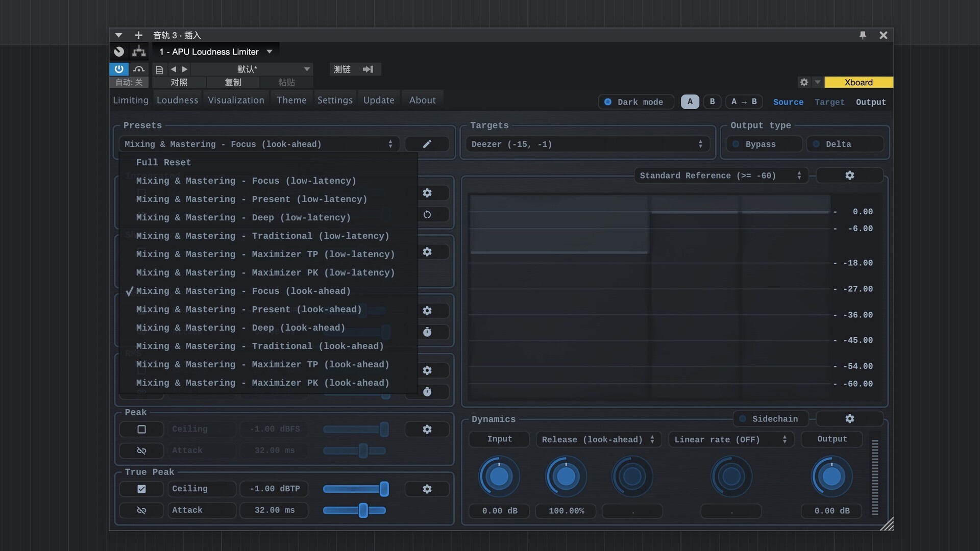
Task: Open the plugin wrapper gear settings icon
Action: 804,82
